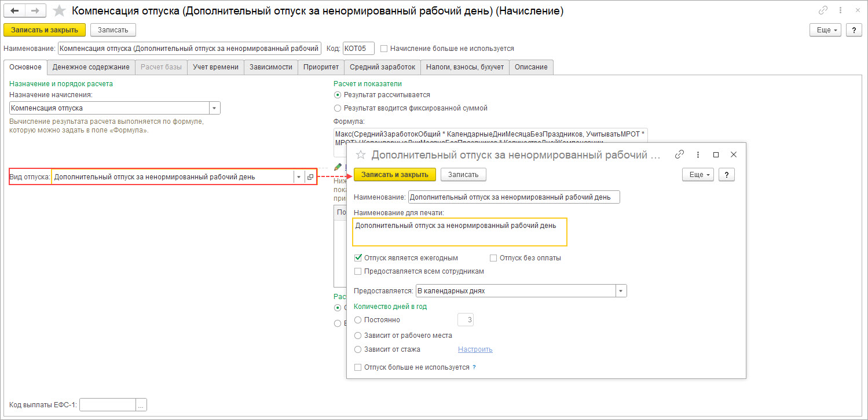Viewport: 868px width, 420px height.
Task: Check Отпуск больше не используется in dialog
Action: click(x=358, y=367)
